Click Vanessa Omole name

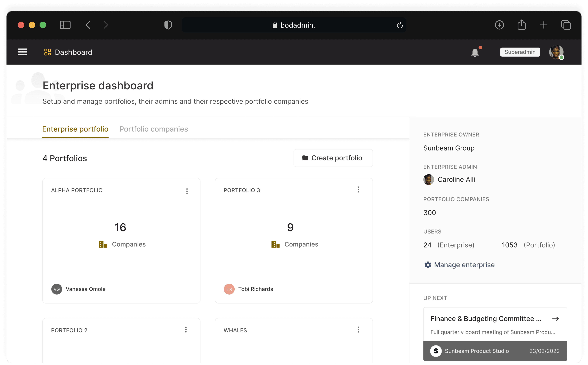click(x=85, y=289)
